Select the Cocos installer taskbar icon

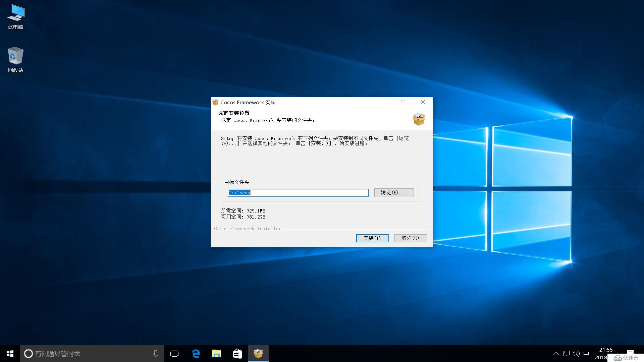[258, 354]
